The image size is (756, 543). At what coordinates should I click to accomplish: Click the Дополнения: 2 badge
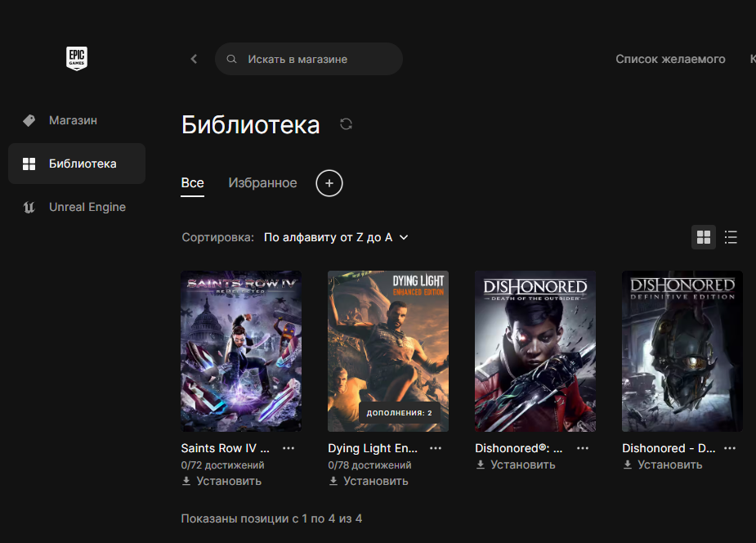pos(399,413)
